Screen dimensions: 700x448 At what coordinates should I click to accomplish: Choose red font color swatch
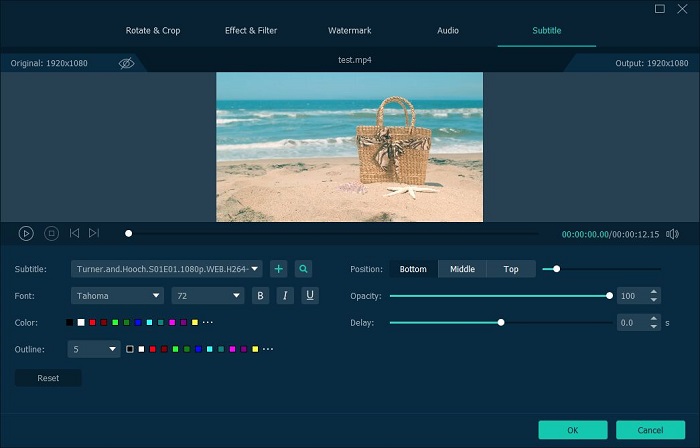click(x=92, y=322)
